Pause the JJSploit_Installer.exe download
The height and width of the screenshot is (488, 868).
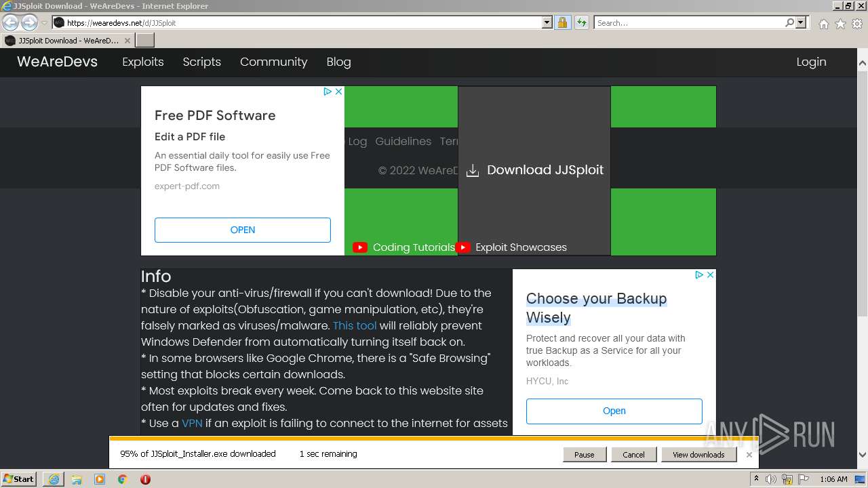585,455
